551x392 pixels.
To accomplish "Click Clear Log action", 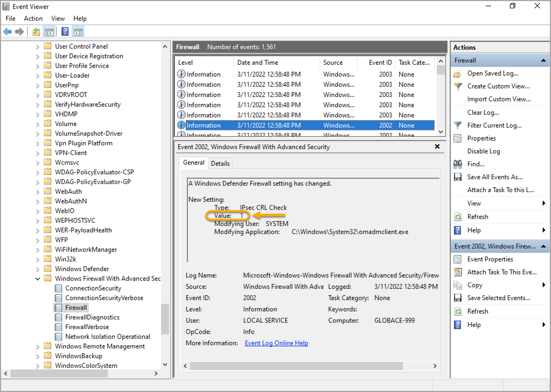I will (x=483, y=113).
